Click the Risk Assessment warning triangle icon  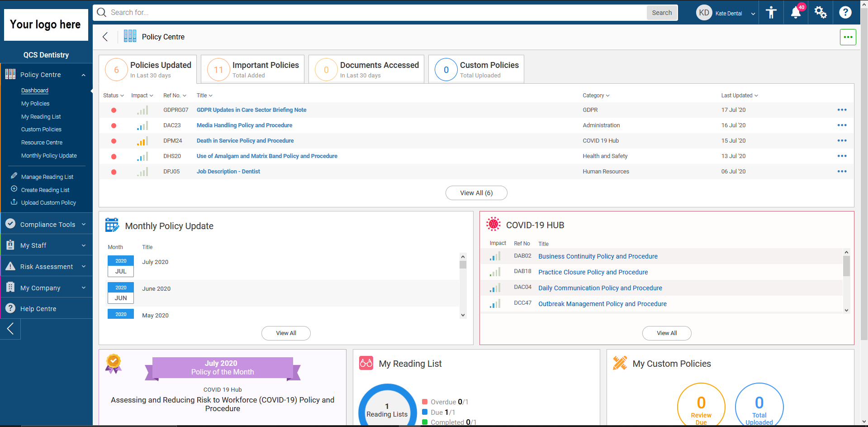point(10,266)
